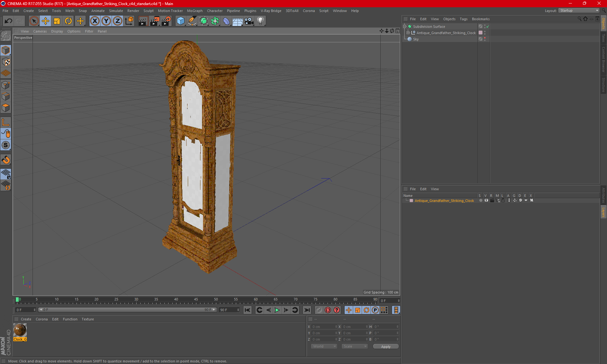The height and width of the screenshot is (364, 607).
Task: Click the Apply button
Action: coord(386,347)
